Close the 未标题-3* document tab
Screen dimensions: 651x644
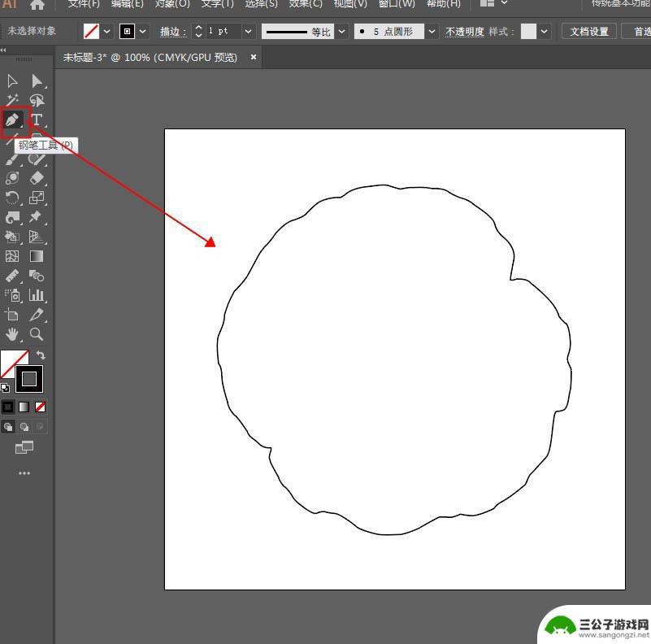click(254, 57)
